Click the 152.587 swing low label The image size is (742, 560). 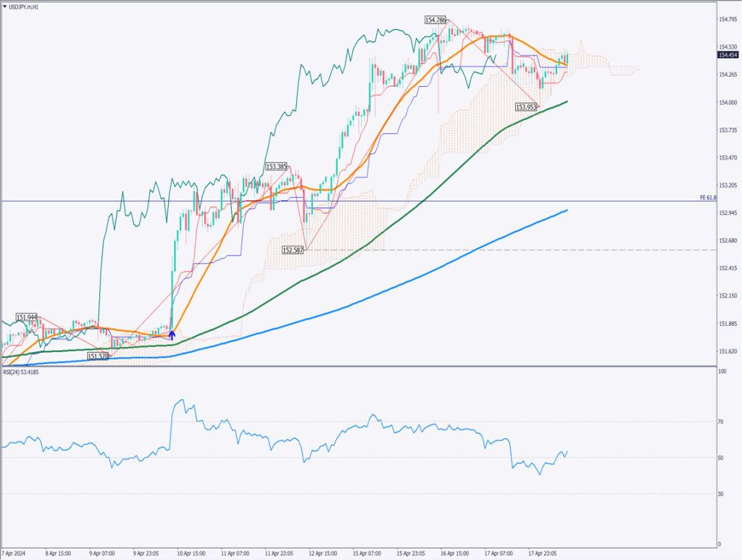click(293, 250)
